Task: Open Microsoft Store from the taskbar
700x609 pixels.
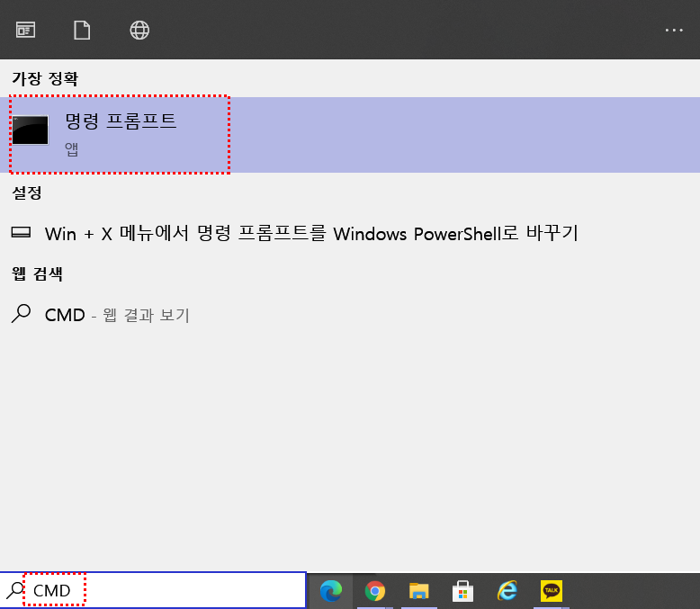Action: click(x=463, y=591)
